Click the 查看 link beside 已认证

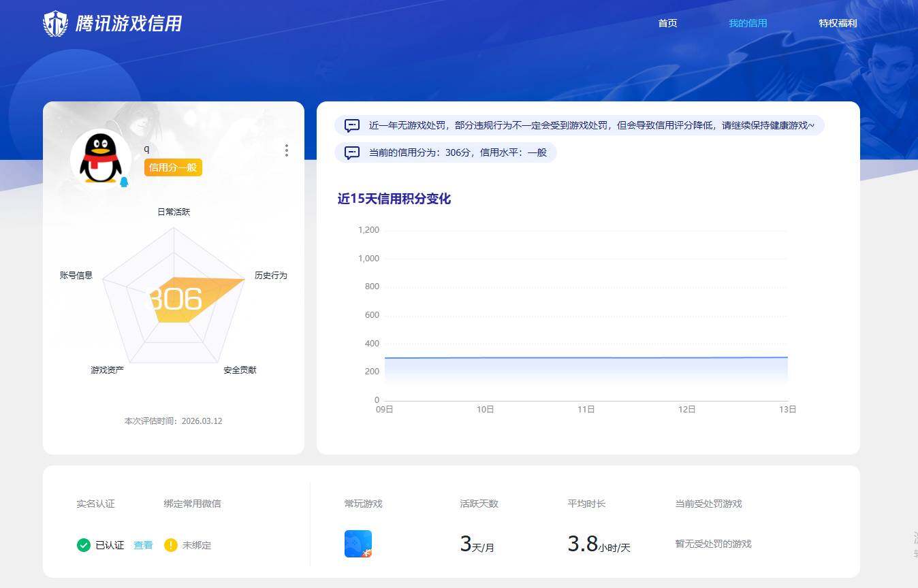[x=142, y=544]
